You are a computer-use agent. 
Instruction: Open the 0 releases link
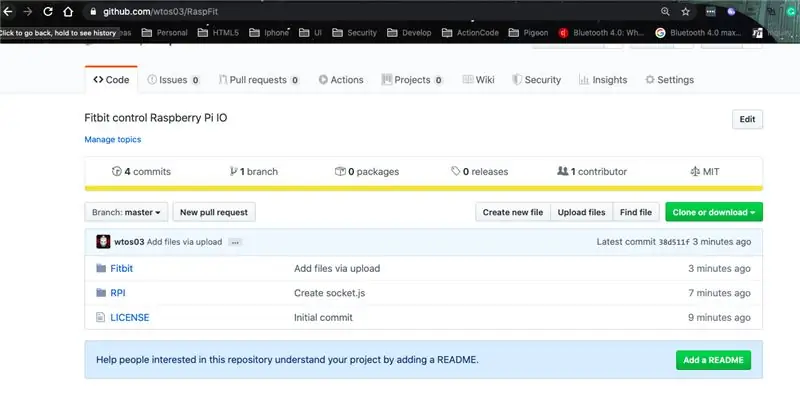tap(480, 171)
